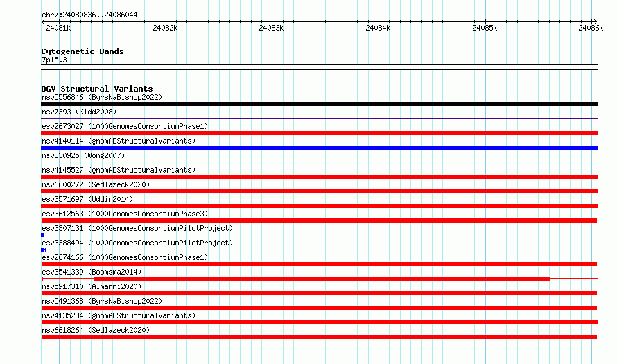This screenshot has width=617, height=364.
Task: Click the 24081k ruler label
Action: tap(58, 28)
